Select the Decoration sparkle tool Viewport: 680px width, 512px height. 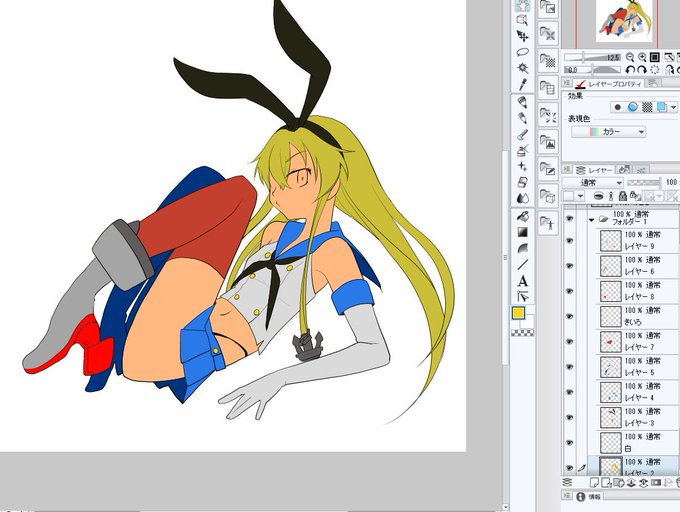(523, 166)
